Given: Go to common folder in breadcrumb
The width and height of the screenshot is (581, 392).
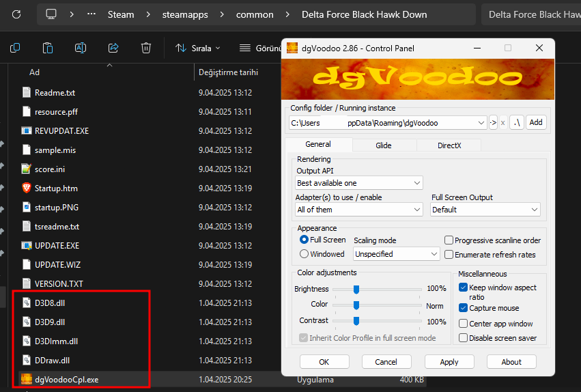Looking at the screenshot, I should (x=255, y=15).
